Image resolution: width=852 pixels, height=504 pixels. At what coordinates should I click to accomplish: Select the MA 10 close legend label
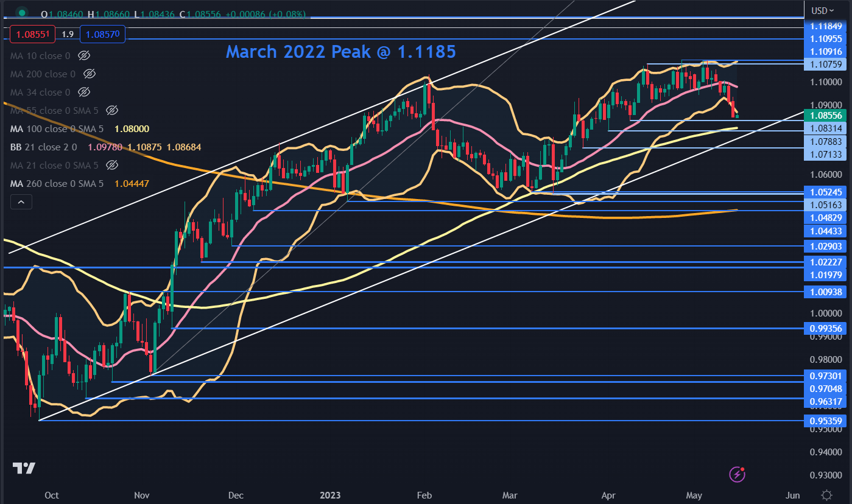click(x=40, y=55)
